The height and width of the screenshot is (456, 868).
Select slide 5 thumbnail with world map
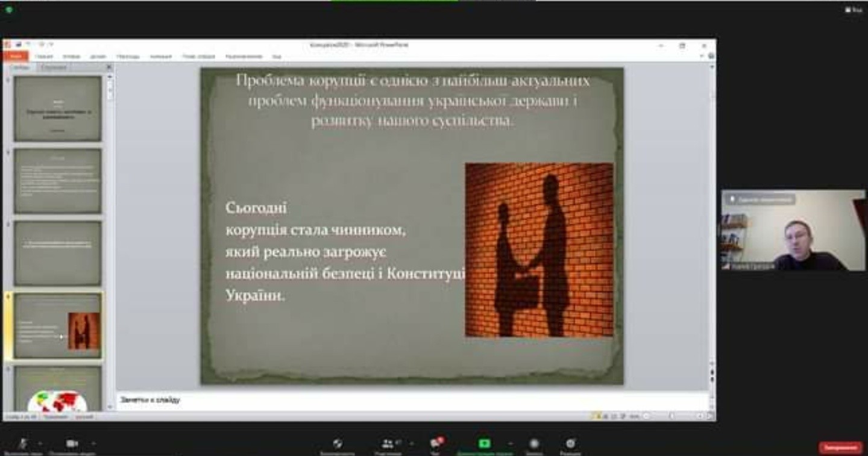58,389
